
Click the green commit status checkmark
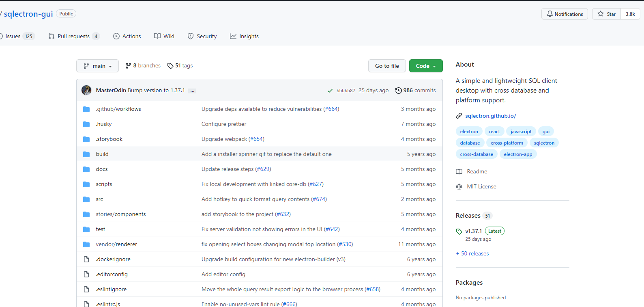pos(330,91)
